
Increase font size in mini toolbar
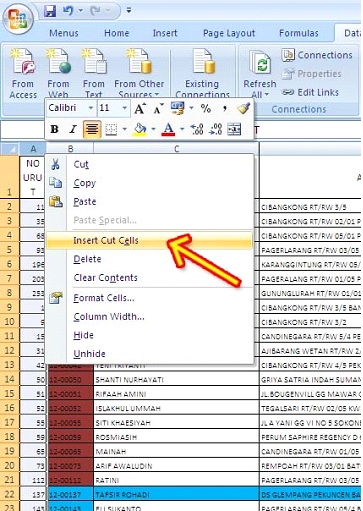pos(140,108)
